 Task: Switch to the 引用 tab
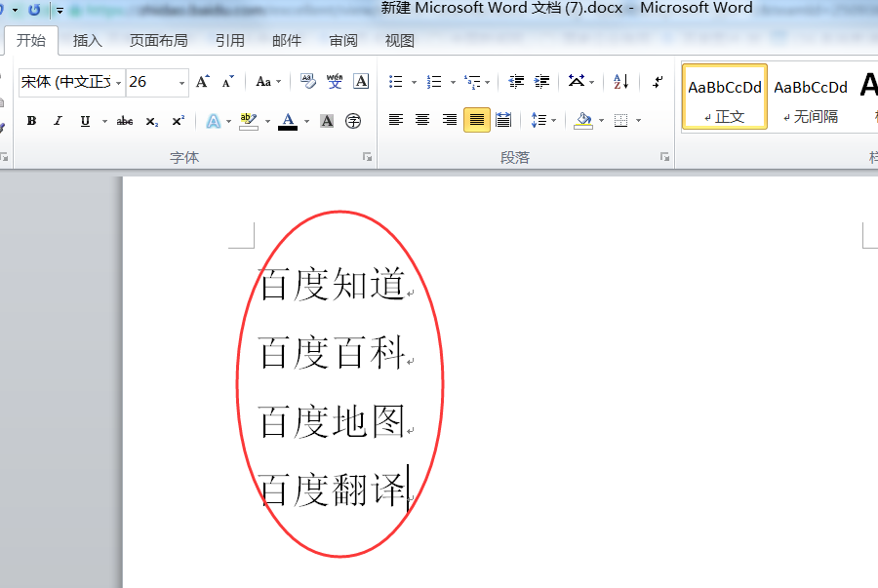(x=229, y=40)
